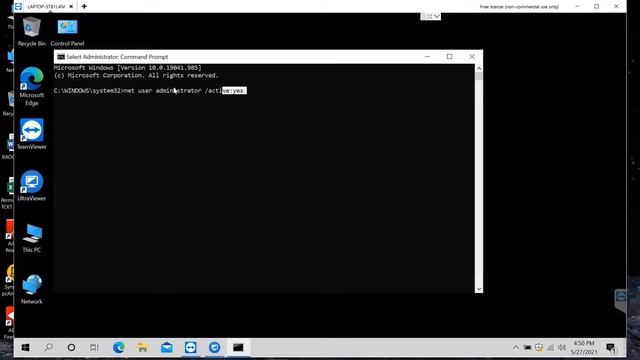Open the Mail app on the taskbar
The height and width of the screenshot is (360, 640).
167,347
